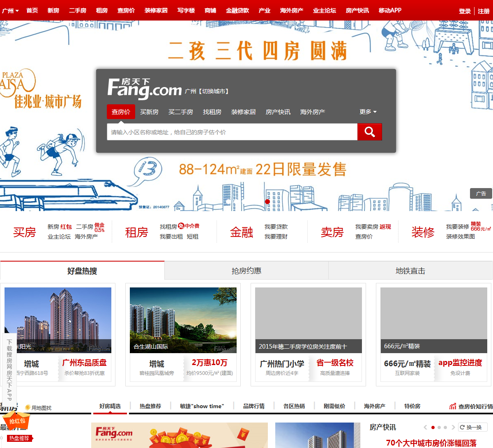Open 移动APP in the top navigation
Screen dimensions: 493x448
pos(390,10)
